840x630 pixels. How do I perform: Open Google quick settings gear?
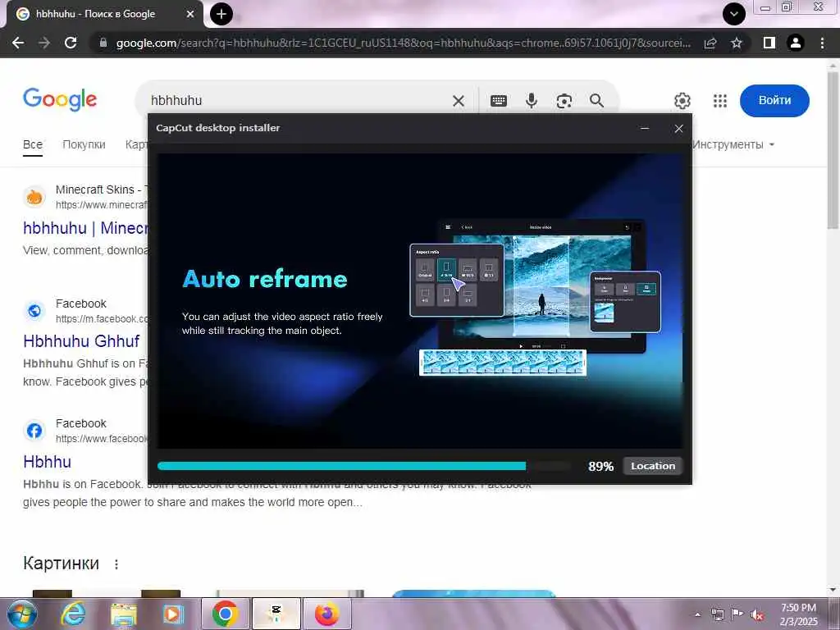682,101
